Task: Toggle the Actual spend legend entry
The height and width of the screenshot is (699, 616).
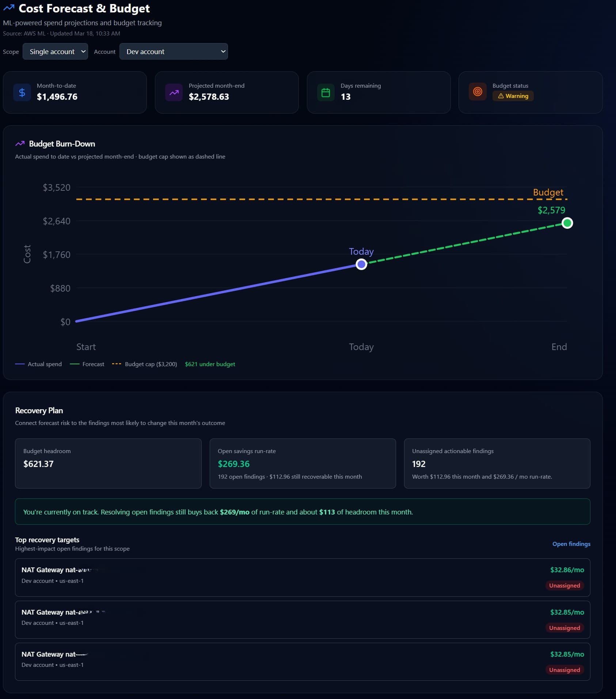Action: tap(38, 364)
